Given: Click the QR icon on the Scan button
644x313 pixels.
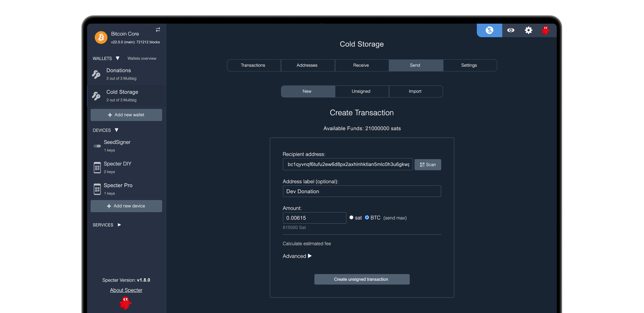Looking at the screenshot, I should (x=422, y=165).
